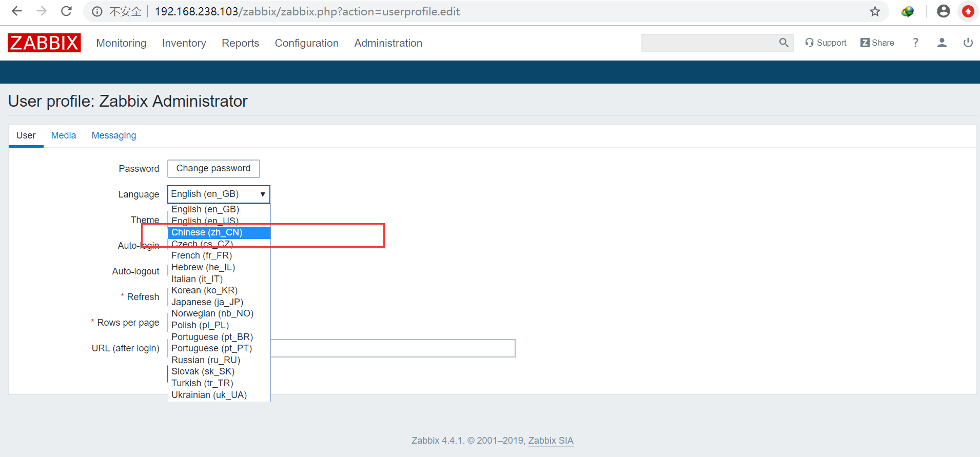Select French (fr_FR) option
980x457 pixels.
pyautogui.click(x=219, y=255)
